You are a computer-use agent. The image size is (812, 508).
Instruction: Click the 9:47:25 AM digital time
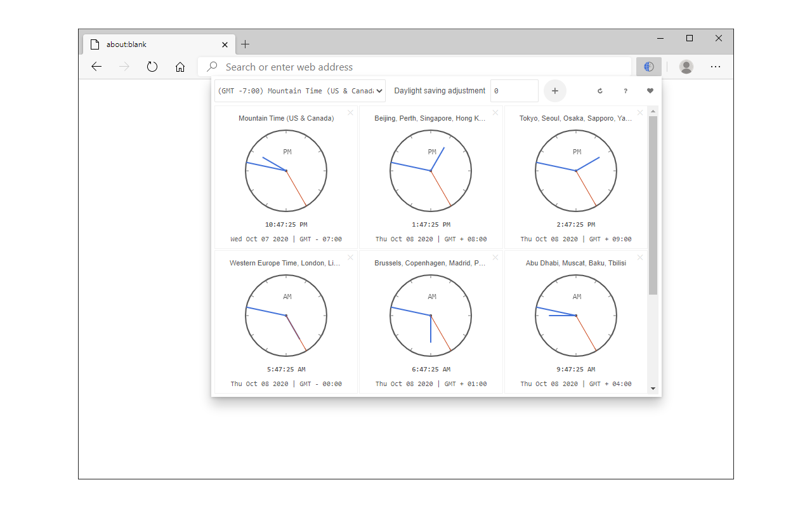click(x=576, y=370)
